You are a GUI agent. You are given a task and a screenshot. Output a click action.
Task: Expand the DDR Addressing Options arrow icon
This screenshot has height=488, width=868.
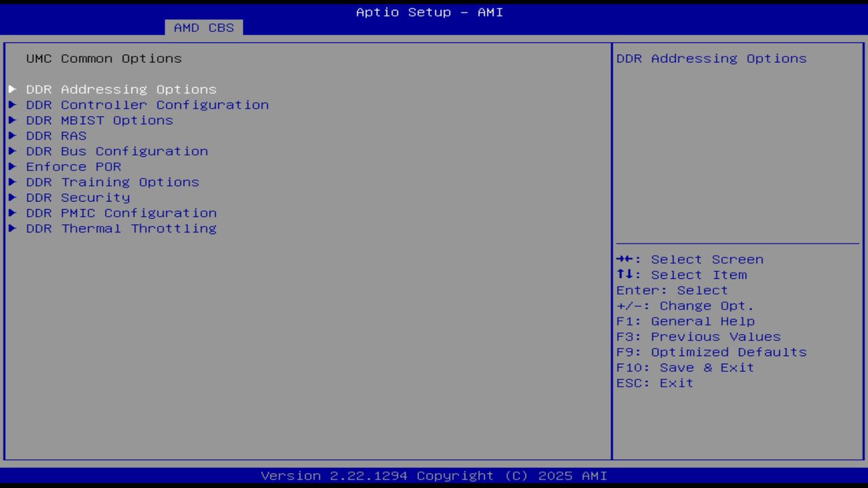click(13, 89)
